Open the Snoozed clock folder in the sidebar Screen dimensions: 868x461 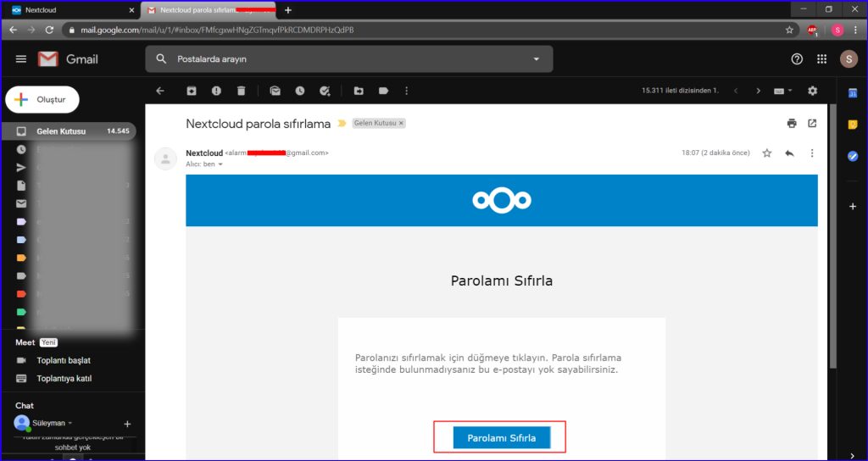click(21, 149)
